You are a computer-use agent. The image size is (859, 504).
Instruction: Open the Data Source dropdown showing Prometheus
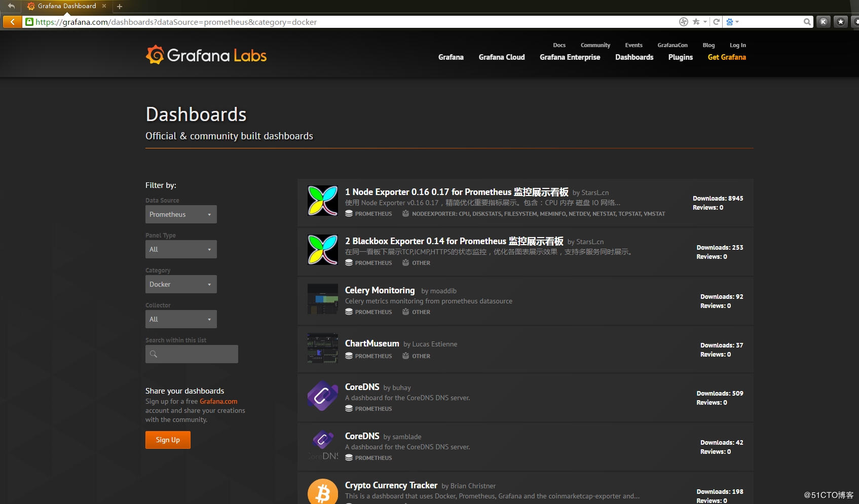(x=181, y=214)
